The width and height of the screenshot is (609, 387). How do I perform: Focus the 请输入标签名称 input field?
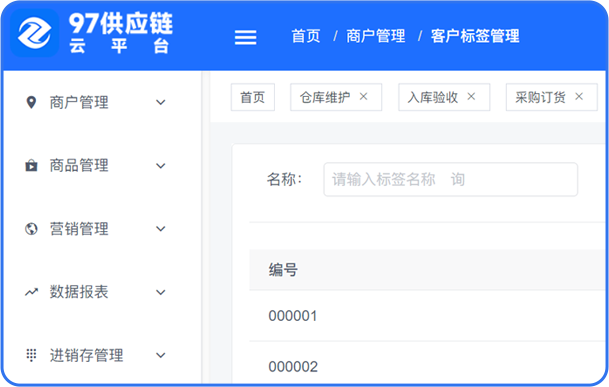(451, 180)
